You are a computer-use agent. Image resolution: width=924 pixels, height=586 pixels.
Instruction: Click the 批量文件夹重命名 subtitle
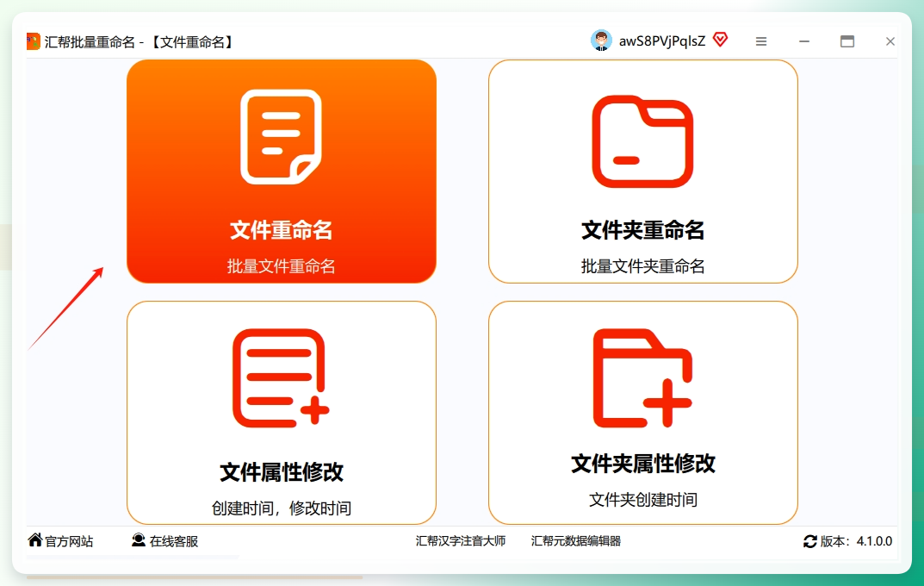point(643,266)
